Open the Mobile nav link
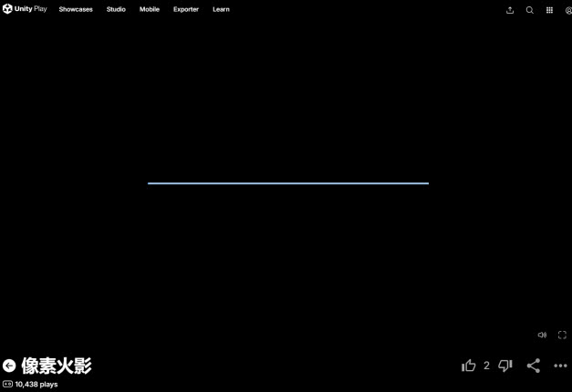This screenshot has width=572, height=392. [149, 9]
